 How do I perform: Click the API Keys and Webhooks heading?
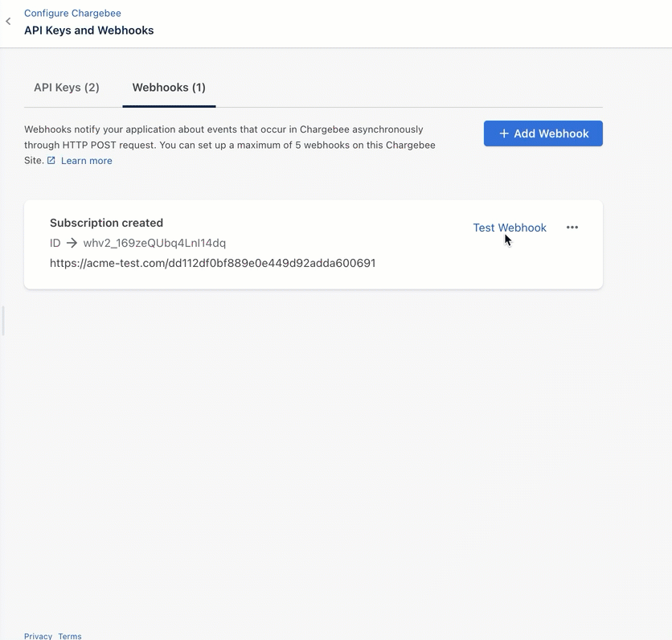[x=88, y=31]
